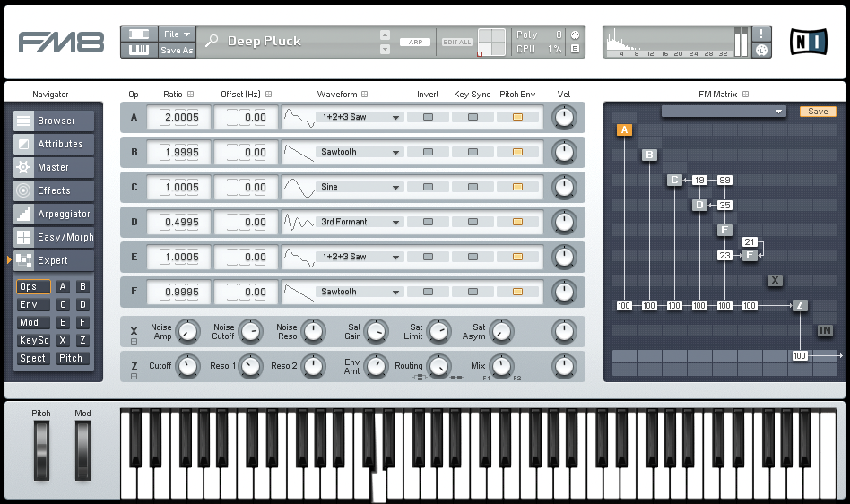Click the icon right of the Poly value
850x504 pixels.
point(575,35)
